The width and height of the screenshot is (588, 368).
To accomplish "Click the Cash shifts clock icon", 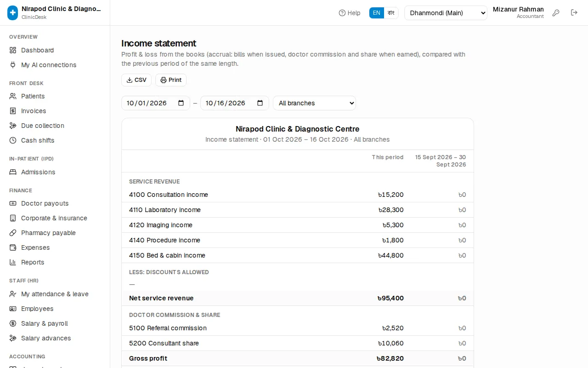I will click(x=13, y=140).
